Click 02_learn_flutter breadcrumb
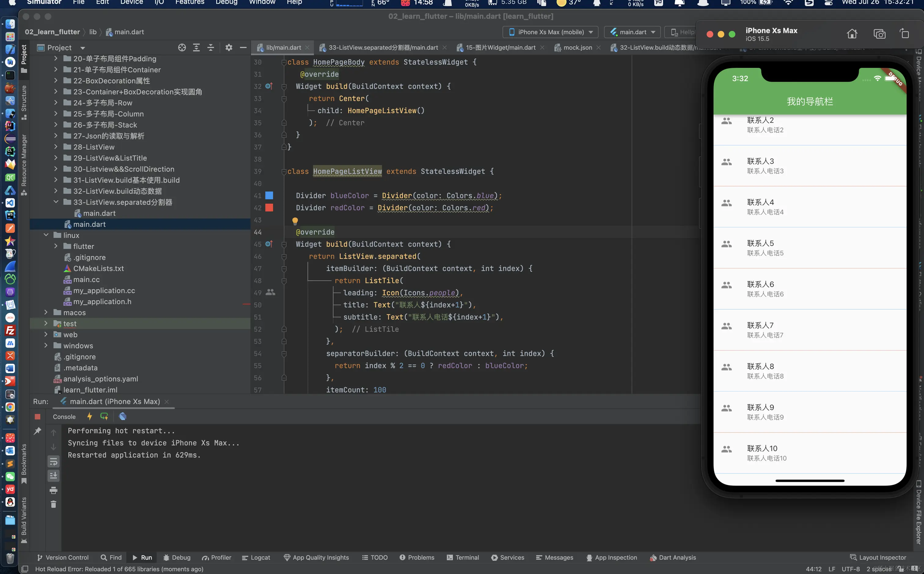The height and width of the screenshot is (574, 924). pos(52,32)
